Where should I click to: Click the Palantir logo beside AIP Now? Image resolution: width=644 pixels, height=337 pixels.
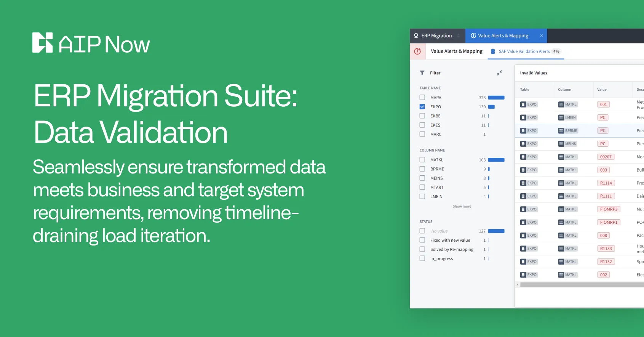[x=42, y=43]
